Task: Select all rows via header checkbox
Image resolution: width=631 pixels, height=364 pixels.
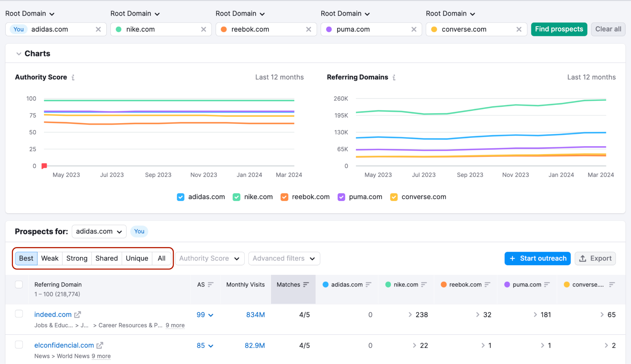Action: (19, 284)
